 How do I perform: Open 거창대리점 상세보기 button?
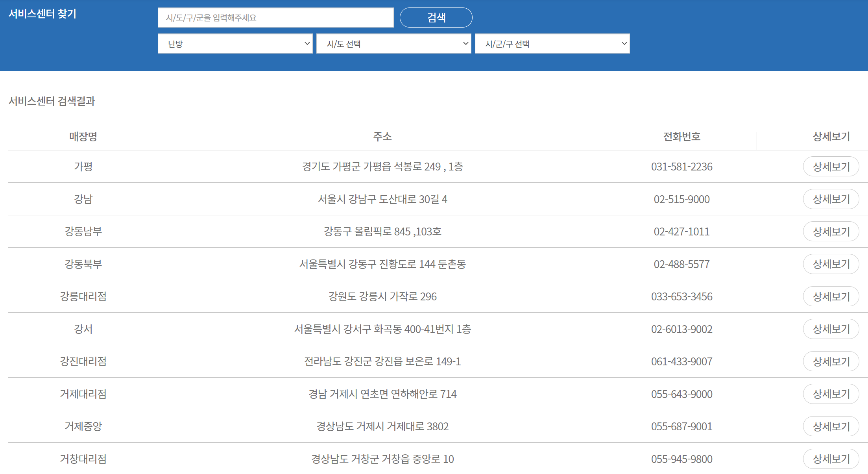coord(831,459)
